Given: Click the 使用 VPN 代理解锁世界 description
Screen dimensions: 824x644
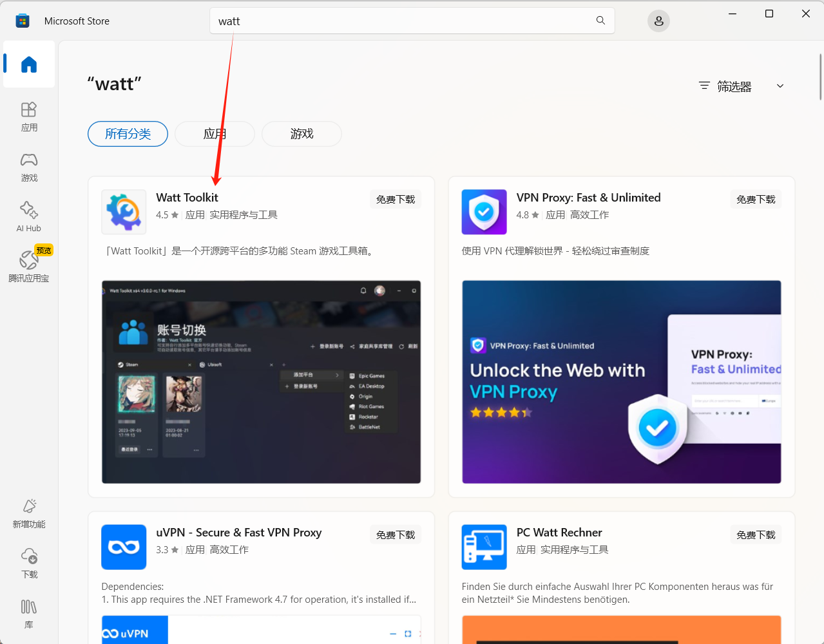Looking at the screenshot, I should click(x=555, y=251).
